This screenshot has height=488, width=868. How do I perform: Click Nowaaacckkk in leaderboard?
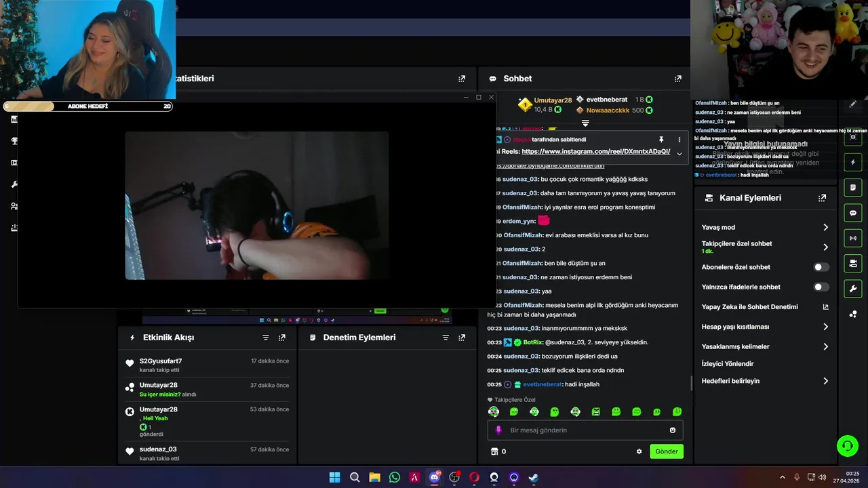[x=608, y=110]
